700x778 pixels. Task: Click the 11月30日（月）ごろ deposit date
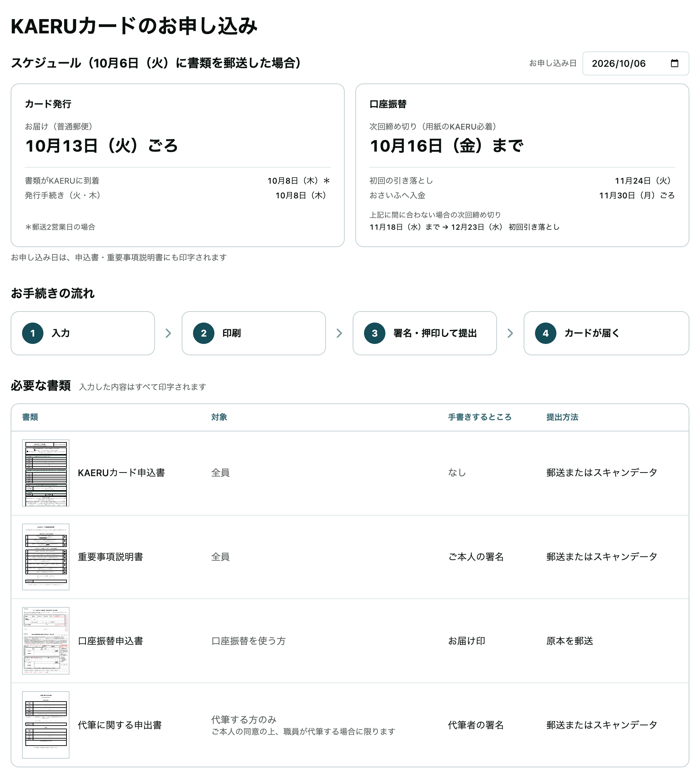coord(637,195)
